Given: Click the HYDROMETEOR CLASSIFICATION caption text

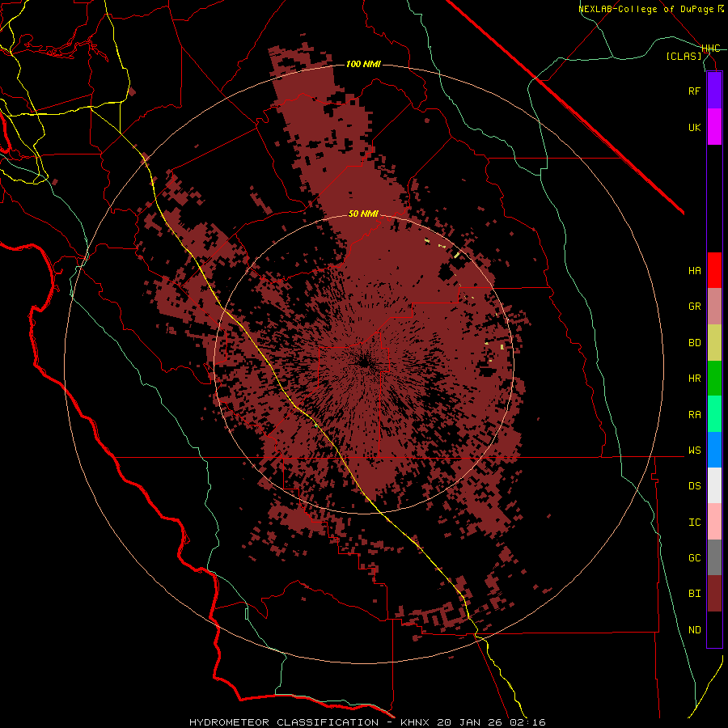Looking at the screenshot, I should click(284, 722).
